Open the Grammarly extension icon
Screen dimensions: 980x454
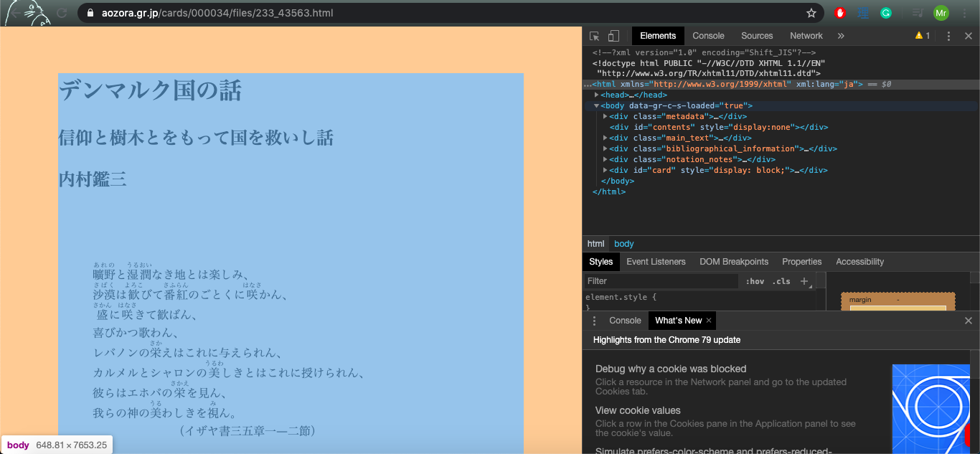[887, 12]
